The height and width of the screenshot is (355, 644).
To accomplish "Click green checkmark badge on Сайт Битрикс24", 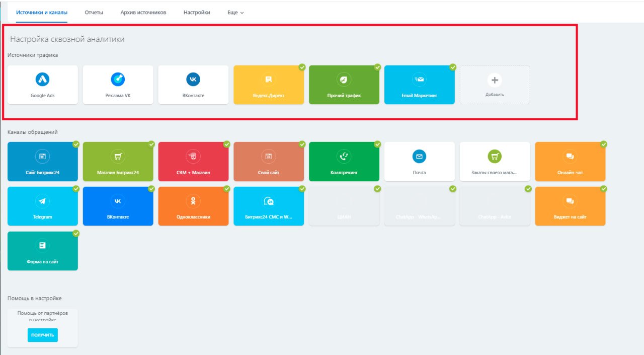I will coord(76,144).
